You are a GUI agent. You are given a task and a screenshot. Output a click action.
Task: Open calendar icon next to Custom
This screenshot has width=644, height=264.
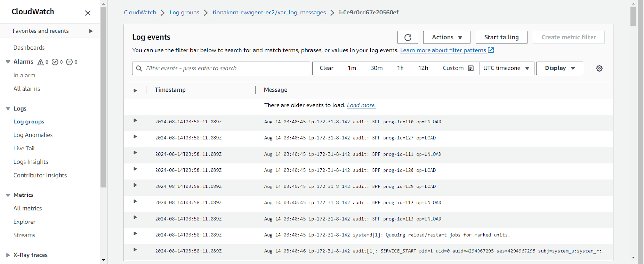click(x=470, y=68)
